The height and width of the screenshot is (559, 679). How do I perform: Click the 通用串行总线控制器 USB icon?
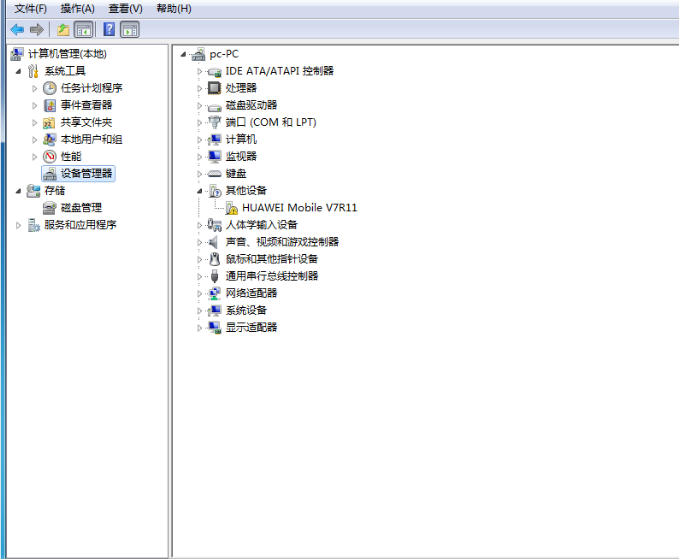[x=214, y=276]
